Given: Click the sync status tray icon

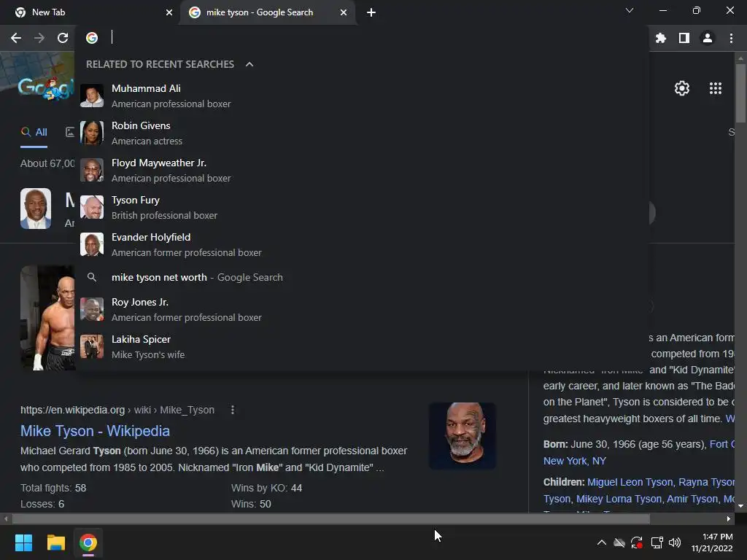Looking at the screenshot, I should coord(637,542).
